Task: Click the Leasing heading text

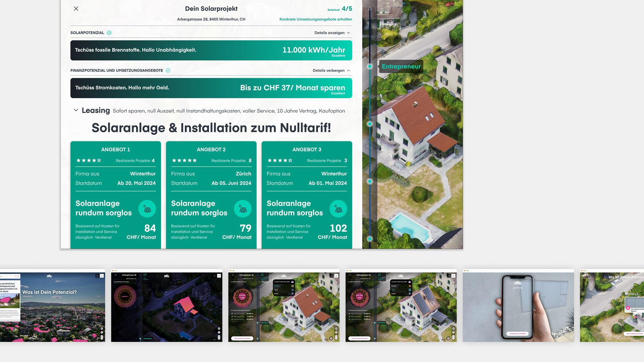Action: tap(96, 110)
